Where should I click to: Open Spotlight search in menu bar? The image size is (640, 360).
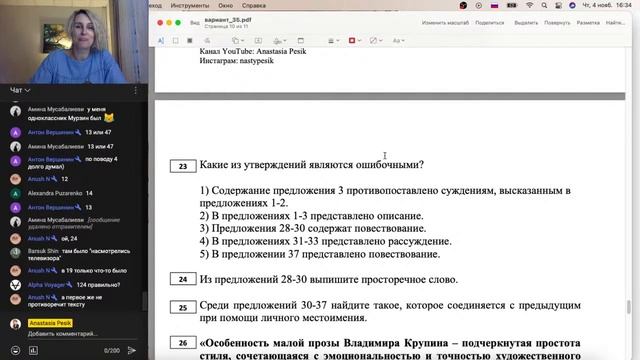[544, 5]
